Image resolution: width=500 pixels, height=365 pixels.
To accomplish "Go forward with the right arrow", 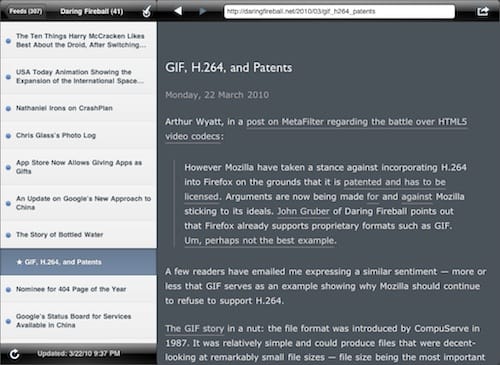I will (x=202, y=11).
